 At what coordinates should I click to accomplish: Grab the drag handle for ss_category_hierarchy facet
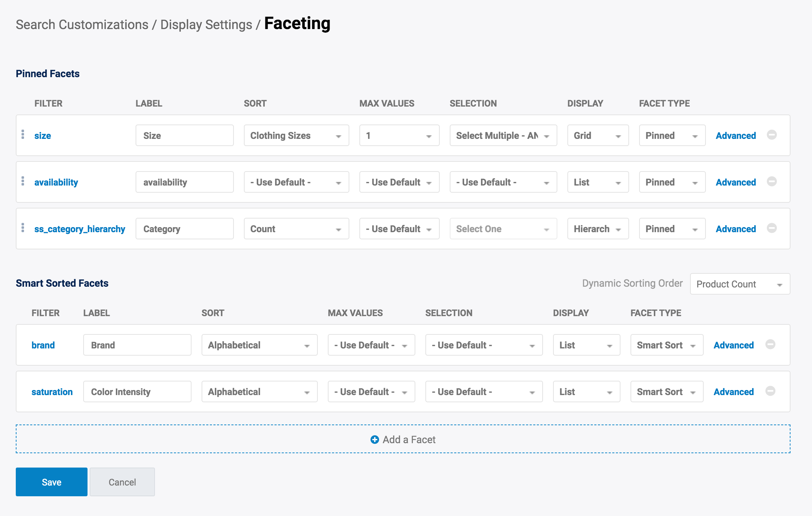23,228
